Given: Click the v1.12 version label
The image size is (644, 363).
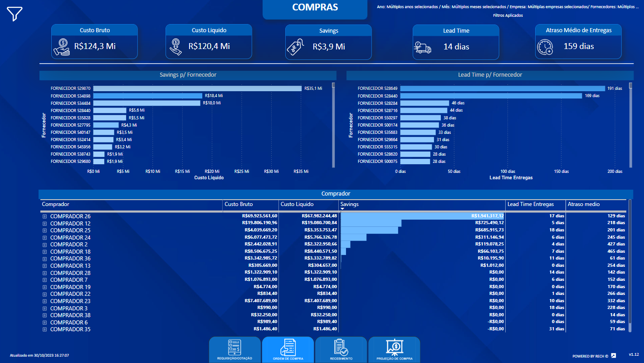Looking at the screenshot, I should pyautogui.click(x=634, y=354).
